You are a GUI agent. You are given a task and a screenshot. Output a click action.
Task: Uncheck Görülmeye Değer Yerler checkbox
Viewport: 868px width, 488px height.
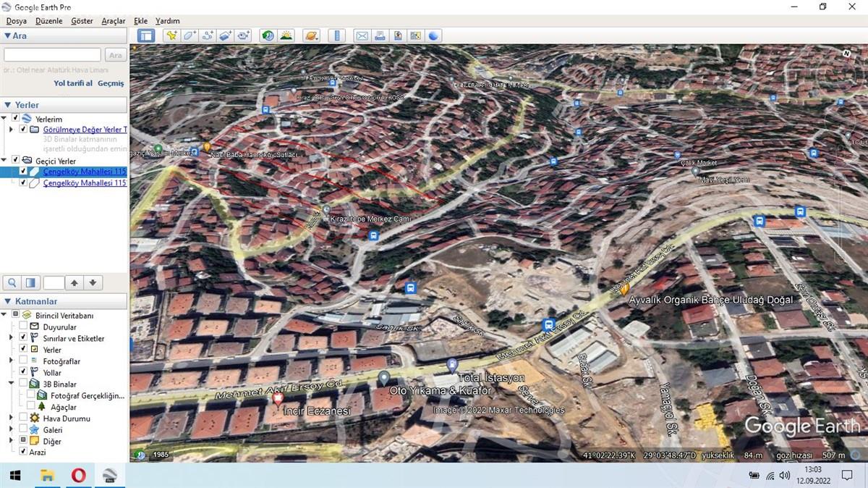(x=23, y=130)
